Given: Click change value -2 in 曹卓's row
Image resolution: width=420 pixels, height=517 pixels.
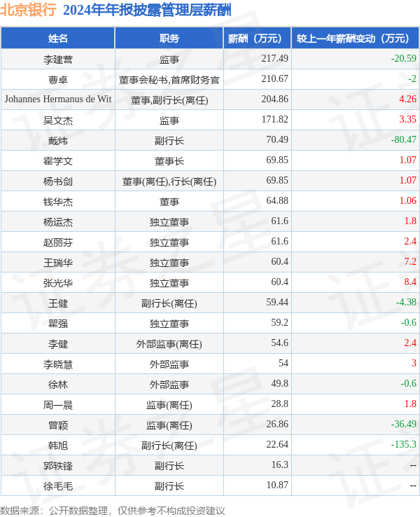Looking at the screenshot, I should 412,78.
